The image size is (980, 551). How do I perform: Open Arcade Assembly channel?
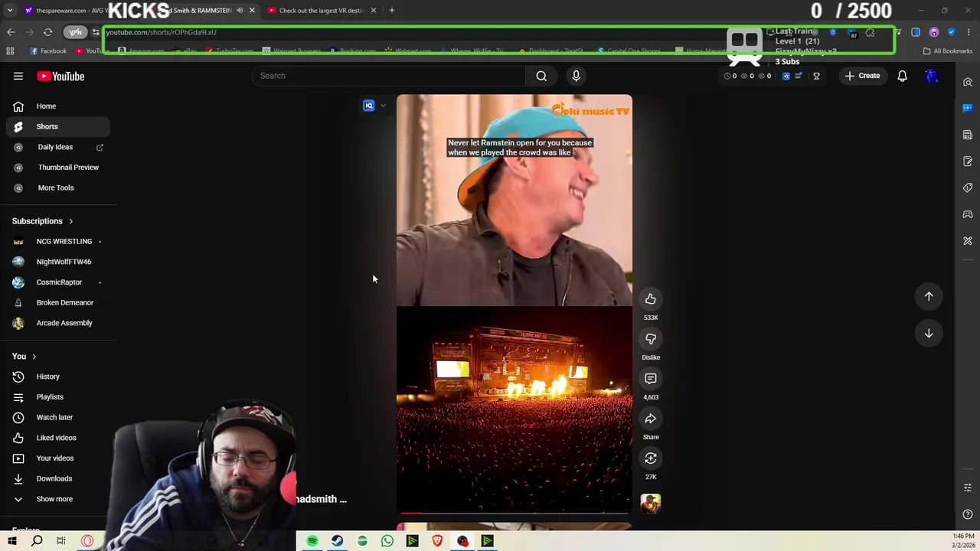[58, 323]
